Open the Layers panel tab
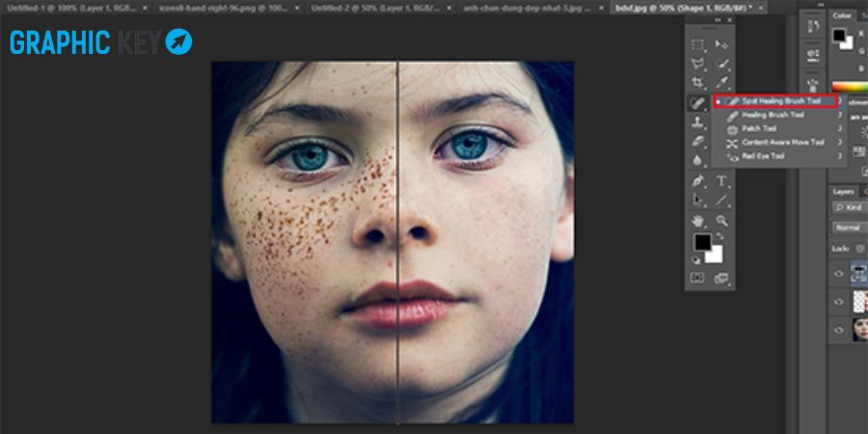This screenshot has height=434, width=868. 844,192
